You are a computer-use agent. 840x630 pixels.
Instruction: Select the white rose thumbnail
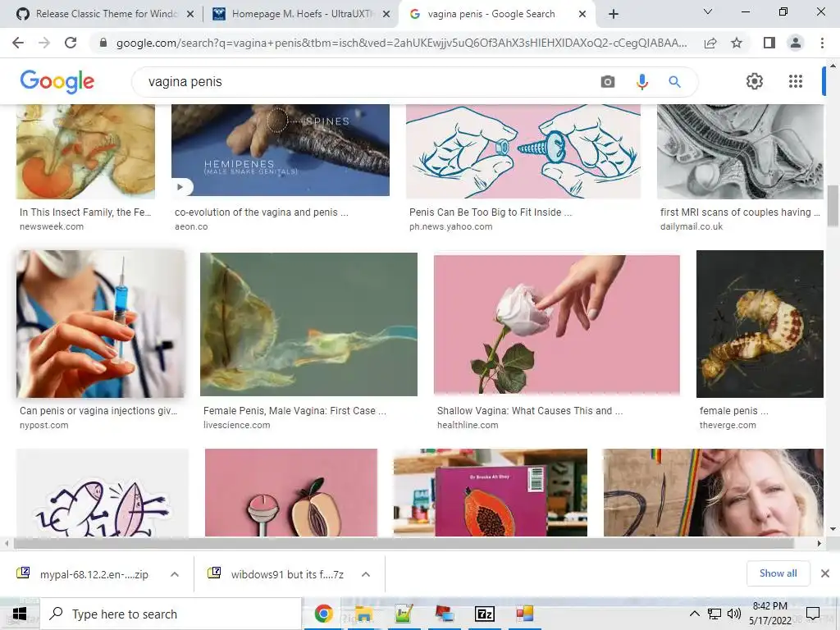coord(557,324)
